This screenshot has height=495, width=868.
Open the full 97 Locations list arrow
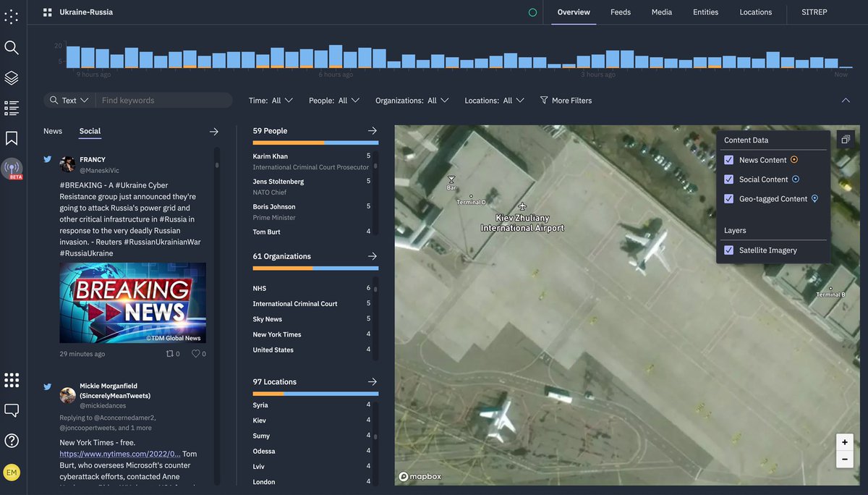[x=373, y=381]
